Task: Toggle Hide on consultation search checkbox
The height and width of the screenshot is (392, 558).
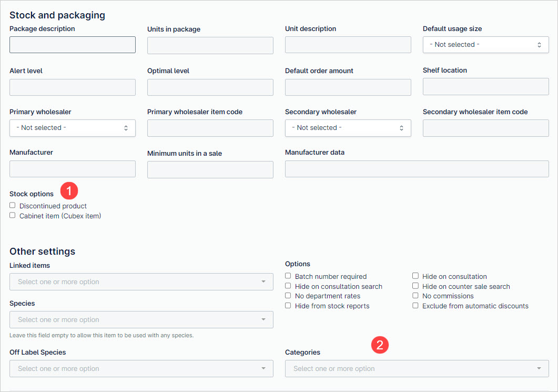Action: pos(288,286)
